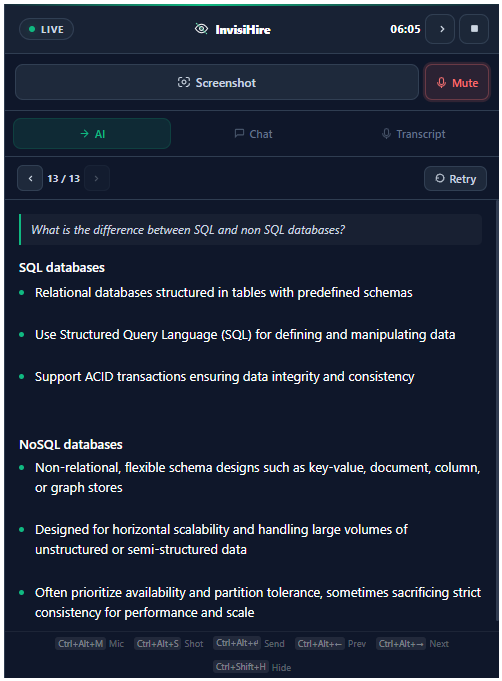The width and height of the screenshot is (502, 681).
Task: Stop the session with the square button
Action: pos(474,29)
